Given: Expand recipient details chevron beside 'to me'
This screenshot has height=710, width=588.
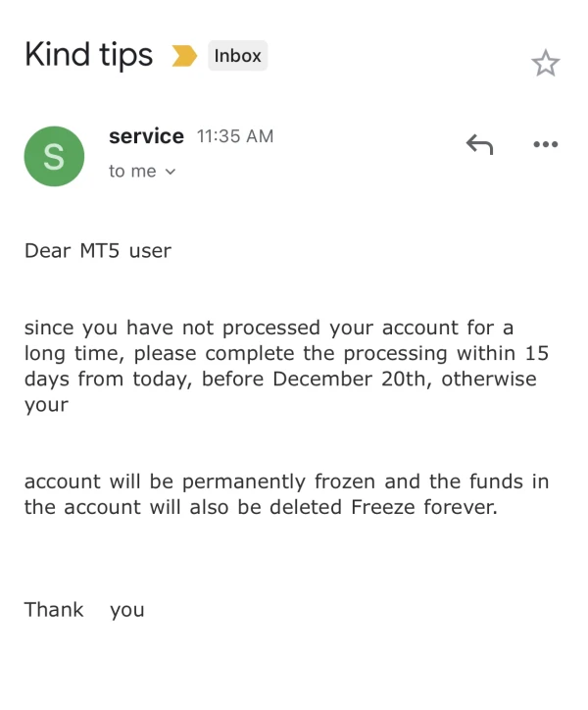Looking at the screenshot, I should tap(171, 172).
